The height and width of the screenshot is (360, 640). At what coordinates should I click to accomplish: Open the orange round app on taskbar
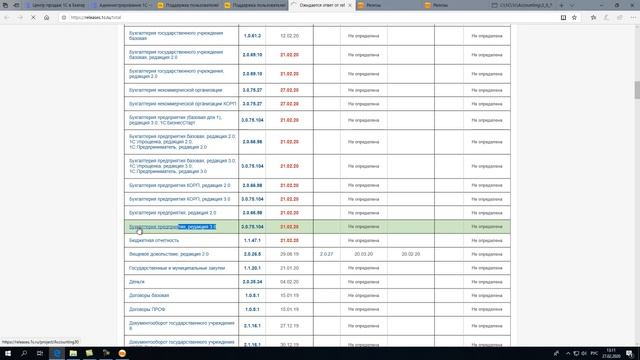(x=122, y=353)
